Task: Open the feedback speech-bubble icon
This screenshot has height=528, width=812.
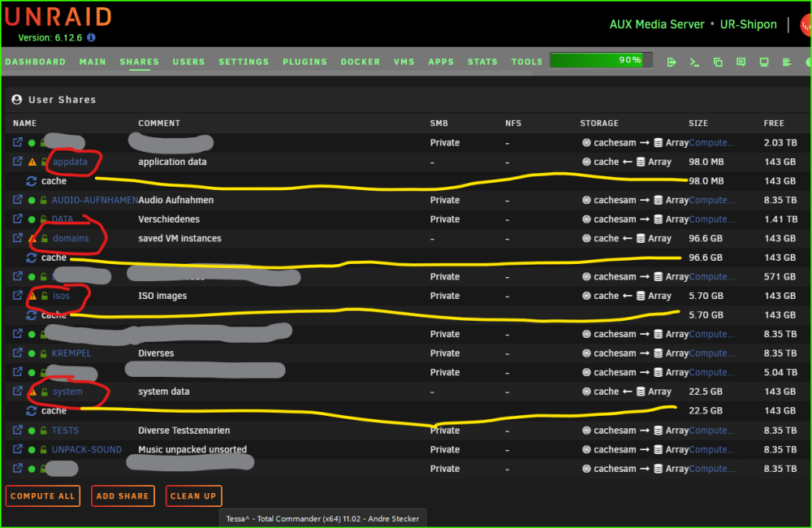Action: click(741, 63)
